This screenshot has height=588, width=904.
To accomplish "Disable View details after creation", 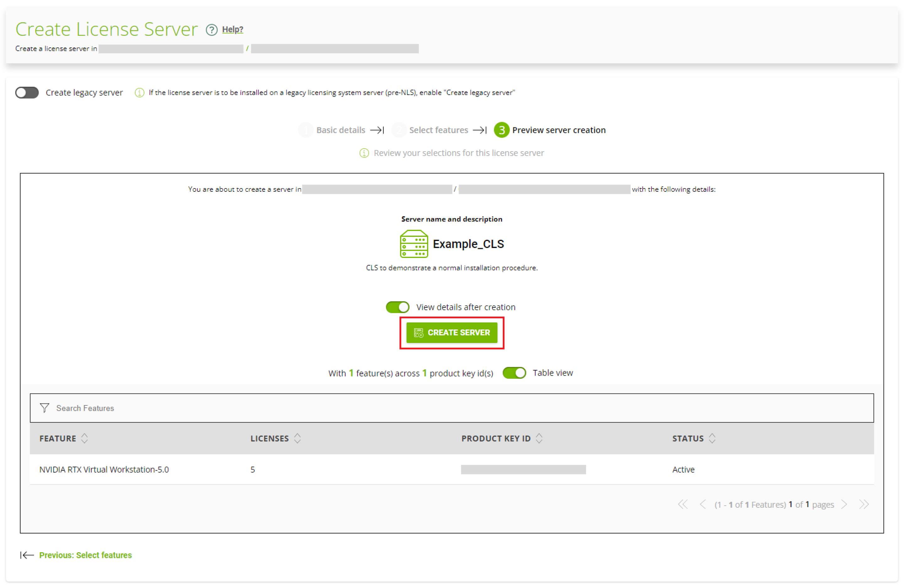I will (x=397, y=307).
